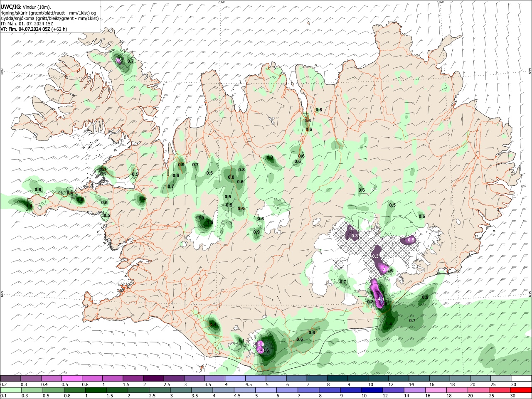Screen dimensions: 532x399
Task: Pick the bottom-row light pink swatch at 16
Action: 436,390
